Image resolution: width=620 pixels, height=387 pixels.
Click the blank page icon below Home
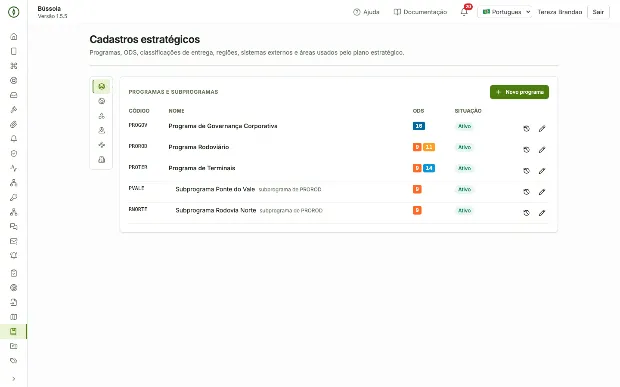click(13, 51)
